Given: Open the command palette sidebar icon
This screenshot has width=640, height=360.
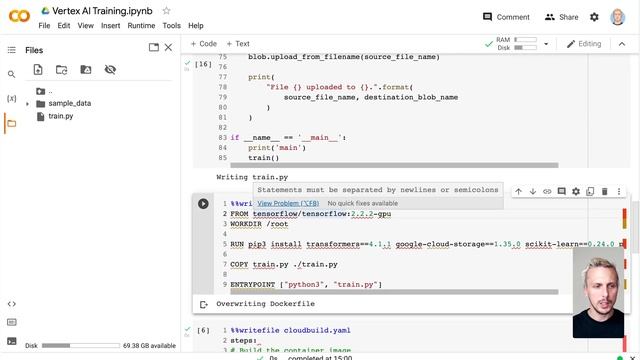Looking at the screenshot, I should pyautogui.click(x=11, y=322).
